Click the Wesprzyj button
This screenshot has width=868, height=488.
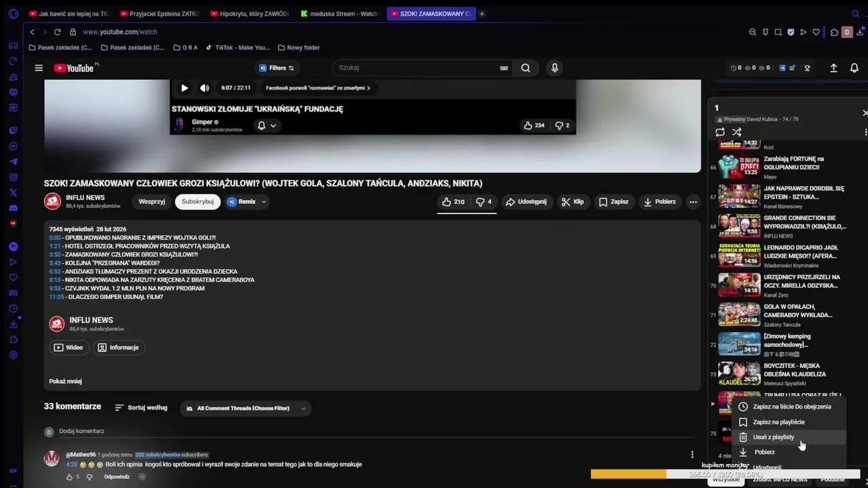(x=152, y=201)
